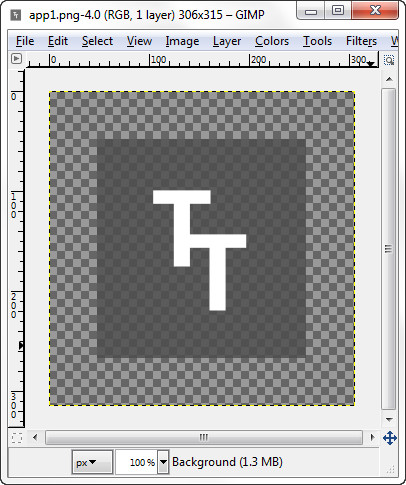Click the horizontal scrollbar right arrow

pyautogui.click(x=372, y=437)
